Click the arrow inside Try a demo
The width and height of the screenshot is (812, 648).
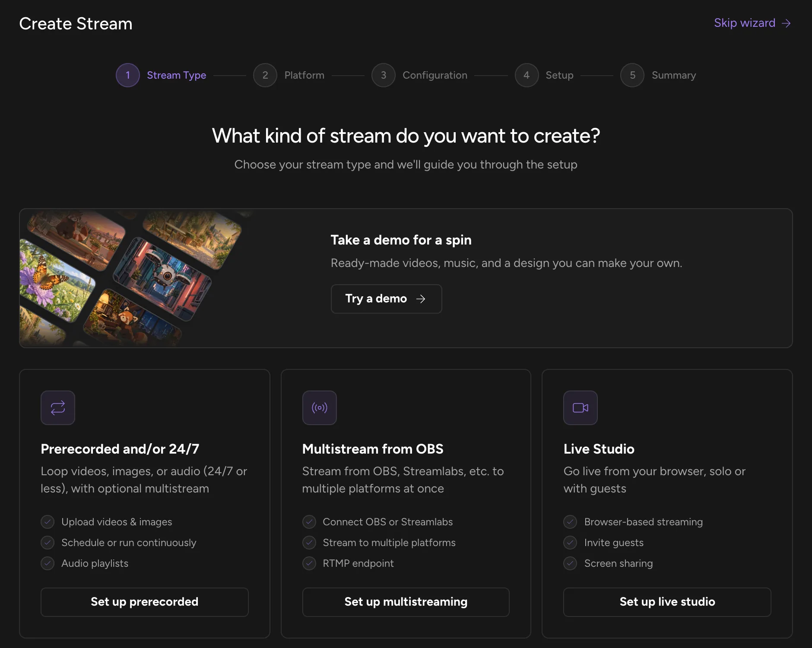coord(421,299)
